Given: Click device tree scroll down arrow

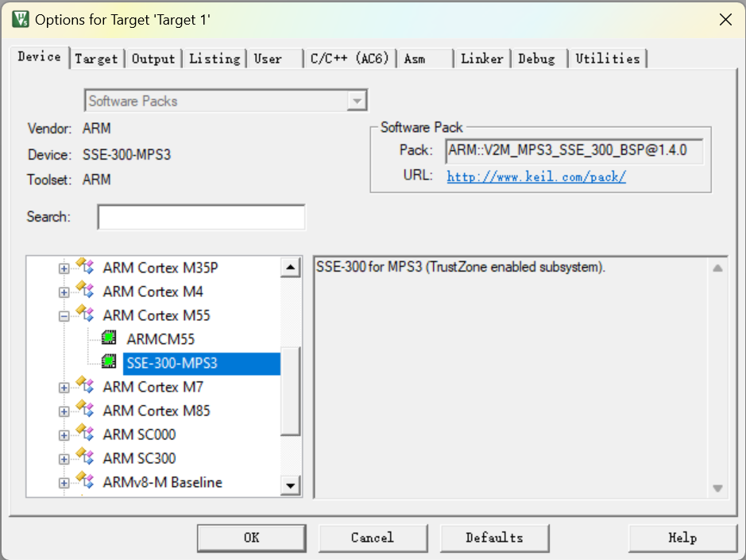Looking at the screenshot, I should click(x=290, y=486).
